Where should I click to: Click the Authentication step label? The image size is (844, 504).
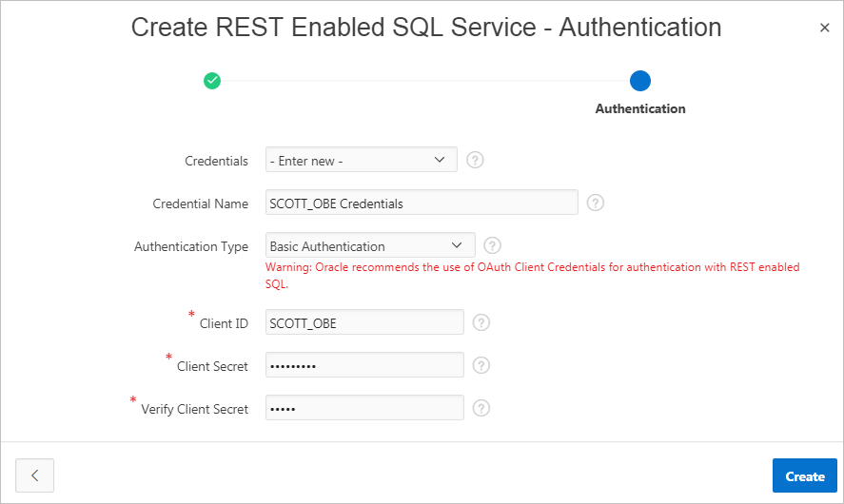click(640, 108)
